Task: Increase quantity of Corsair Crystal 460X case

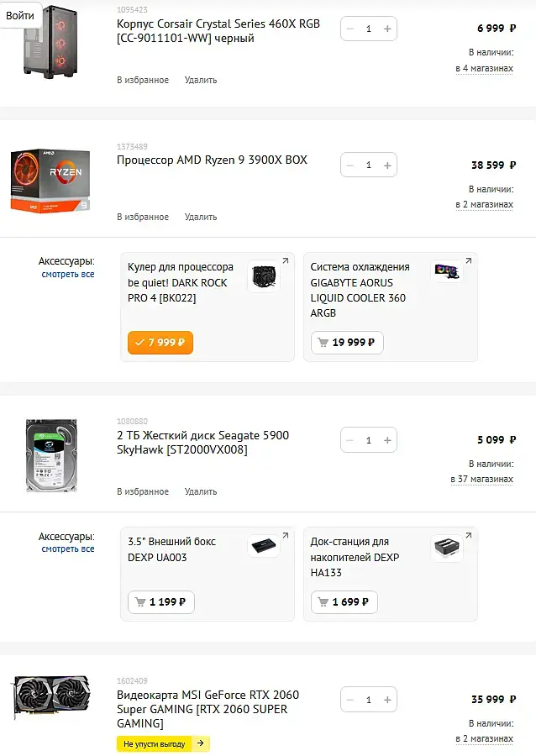Action: (386, 29)
